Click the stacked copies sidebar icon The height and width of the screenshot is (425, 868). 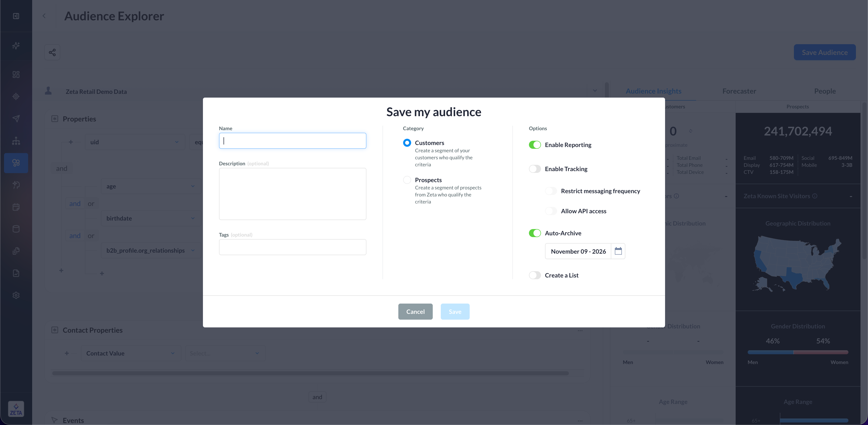point(16,251)
